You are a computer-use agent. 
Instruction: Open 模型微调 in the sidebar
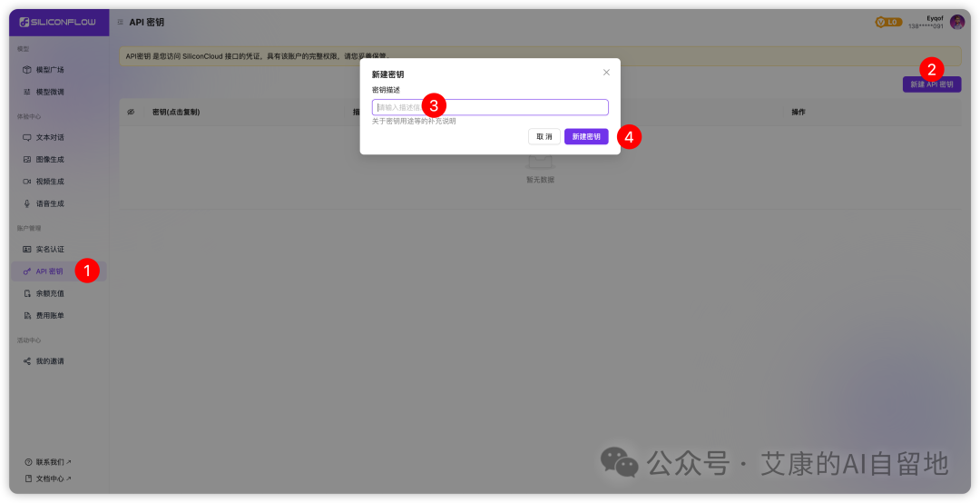click(x=50, y=92)
